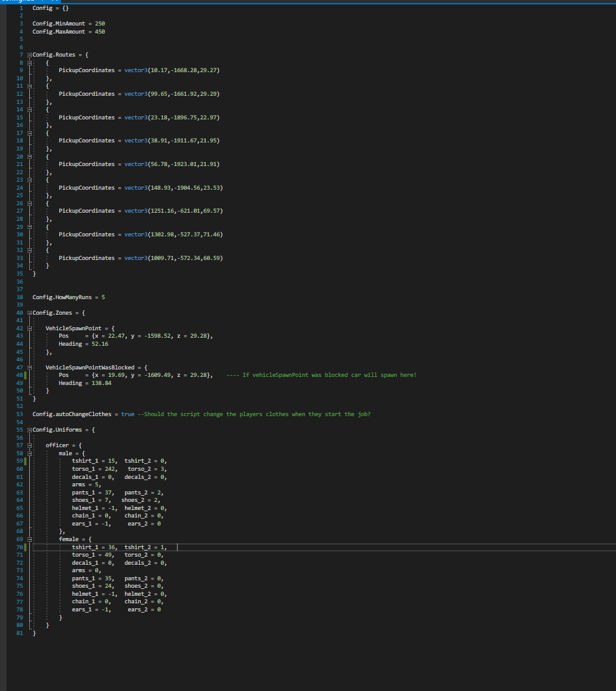This screenshot has height=691, width=616.
Task: Click "vector3(1009.71,-572.34,60.59)"
Action: [x=173, y=257]
